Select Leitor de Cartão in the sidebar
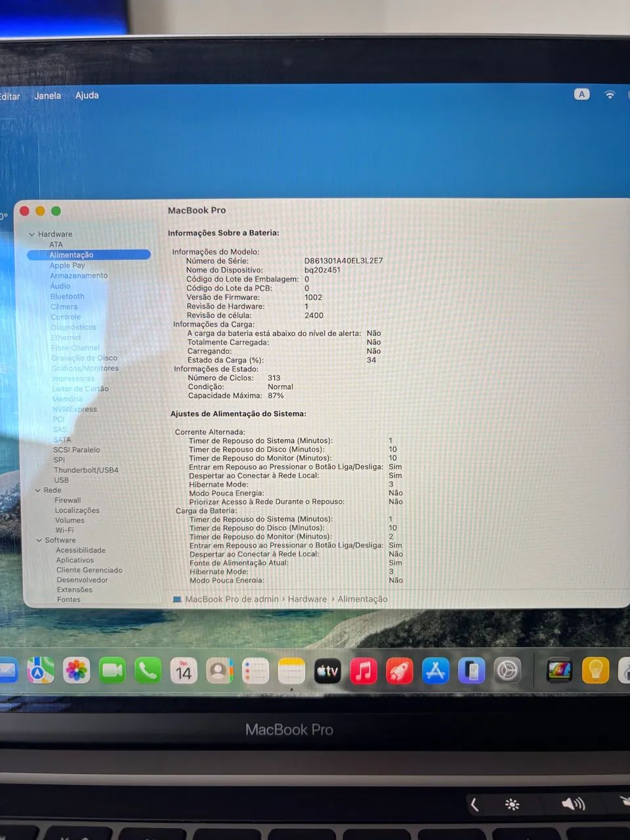This screenshot has height=840, width=630. [80, 388]
